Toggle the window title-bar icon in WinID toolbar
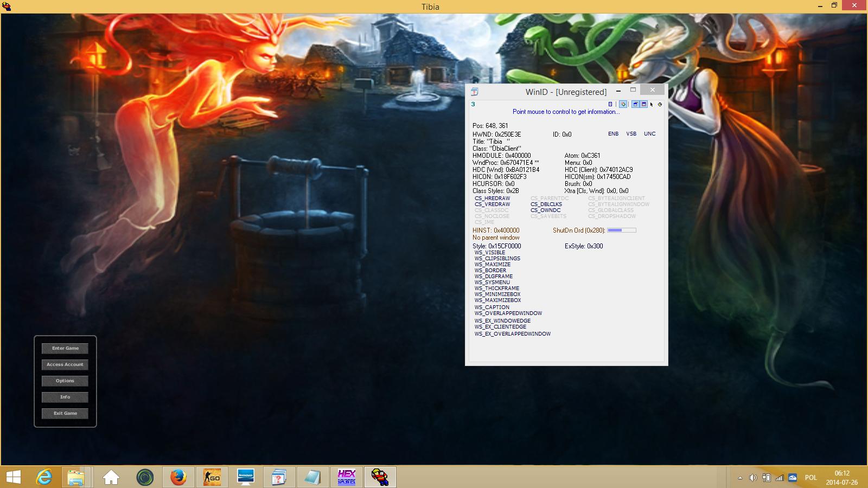The width and height of the screenshot is (868, 488). point(635,104)
